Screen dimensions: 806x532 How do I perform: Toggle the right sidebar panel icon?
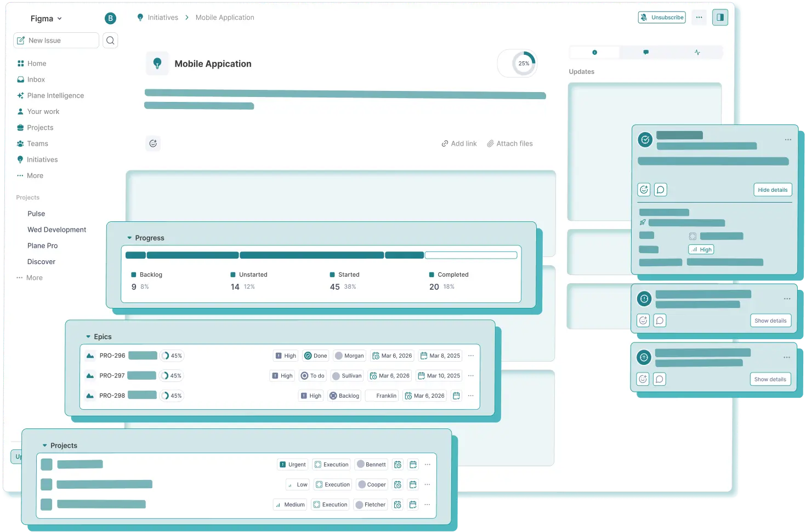(x=720, y=18)
